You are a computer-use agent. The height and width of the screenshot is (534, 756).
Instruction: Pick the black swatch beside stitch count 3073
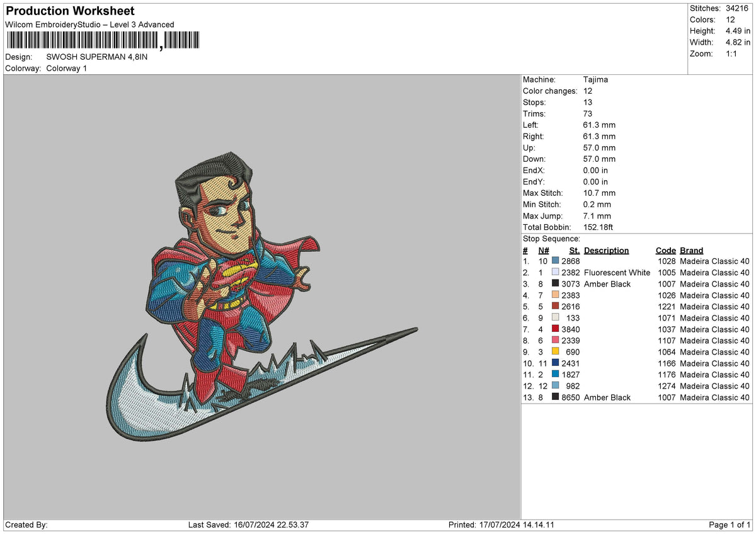coord(555,284)
